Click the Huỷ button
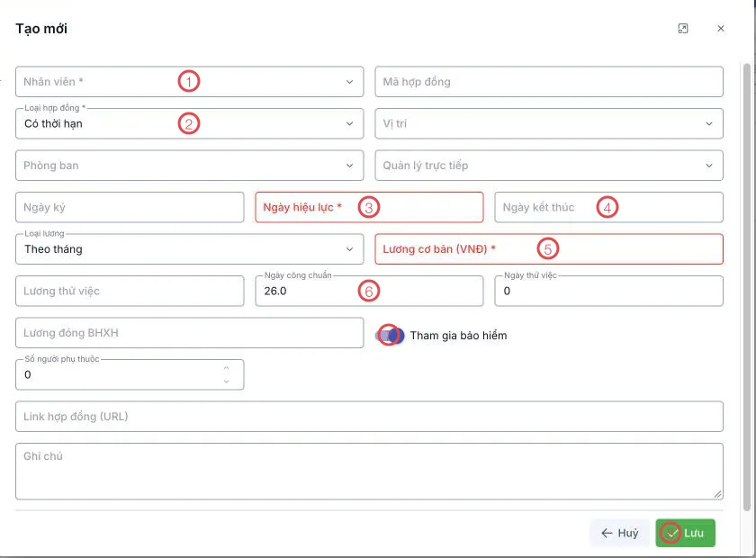The height and width of the screenshot is (558, 756). 619,533
